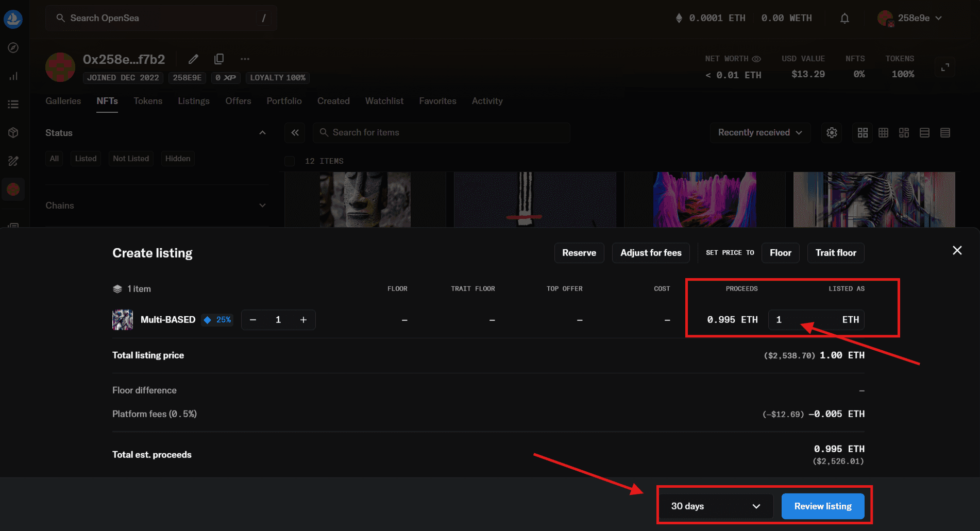
Task: Open the Discover compass icon in sidebar
Action: coord(13,48)
